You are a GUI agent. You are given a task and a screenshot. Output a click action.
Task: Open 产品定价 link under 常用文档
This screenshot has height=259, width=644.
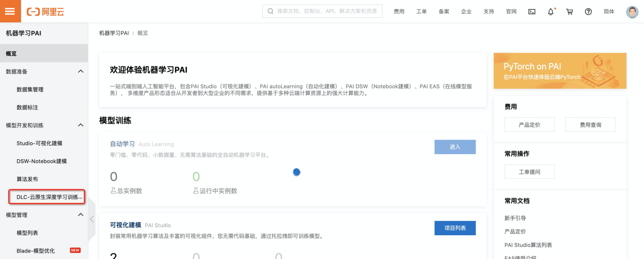[515, 231]
